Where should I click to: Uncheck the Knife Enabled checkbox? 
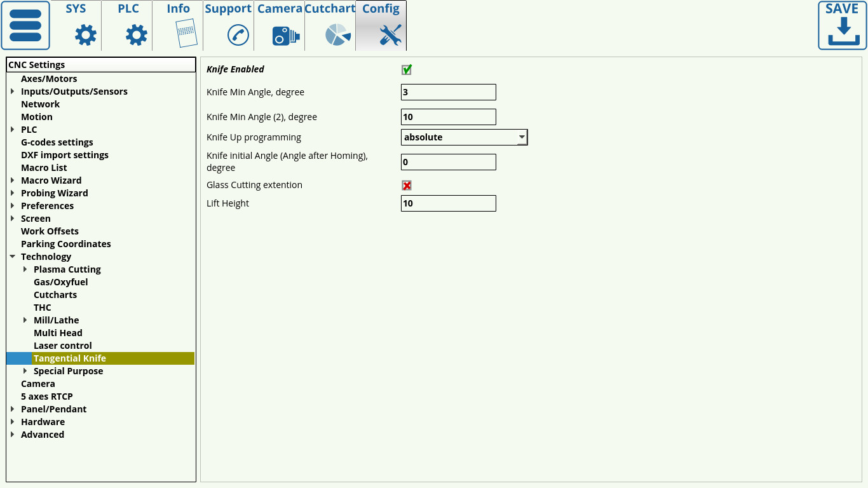[x=407, y=70]
